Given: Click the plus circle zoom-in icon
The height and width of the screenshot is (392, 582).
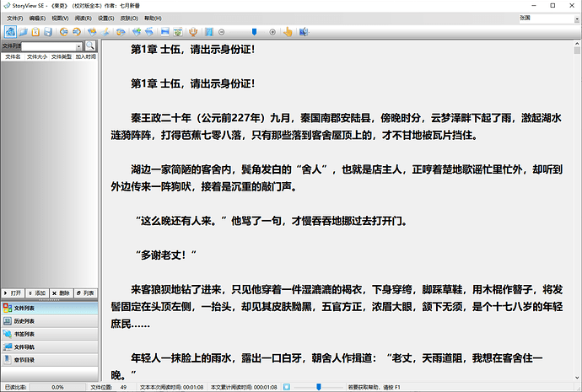Looking at the screenshot, I should coord(272,32).
